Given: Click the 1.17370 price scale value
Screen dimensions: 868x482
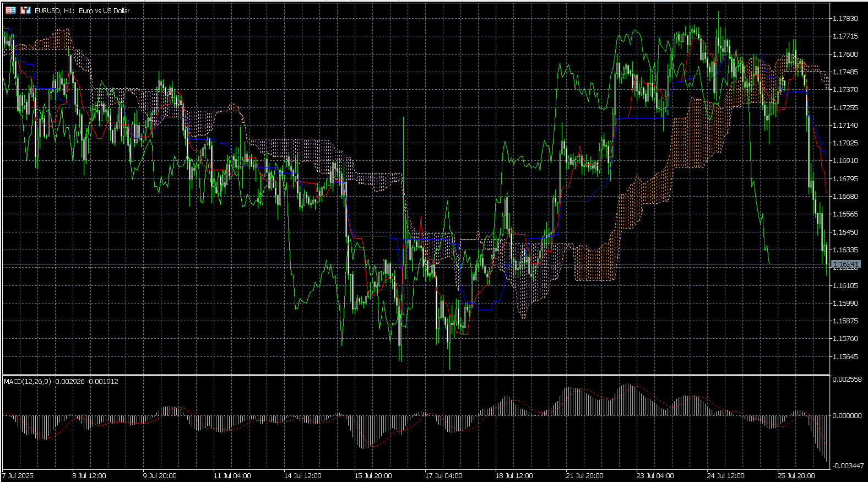Looking at the screenshot, I should pos(845,90).
